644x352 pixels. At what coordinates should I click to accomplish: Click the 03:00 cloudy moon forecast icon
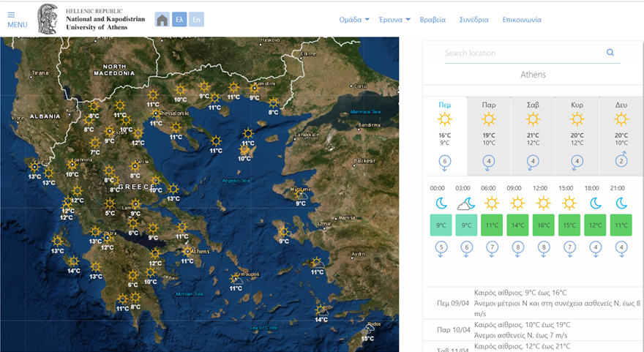click(466, 203)
